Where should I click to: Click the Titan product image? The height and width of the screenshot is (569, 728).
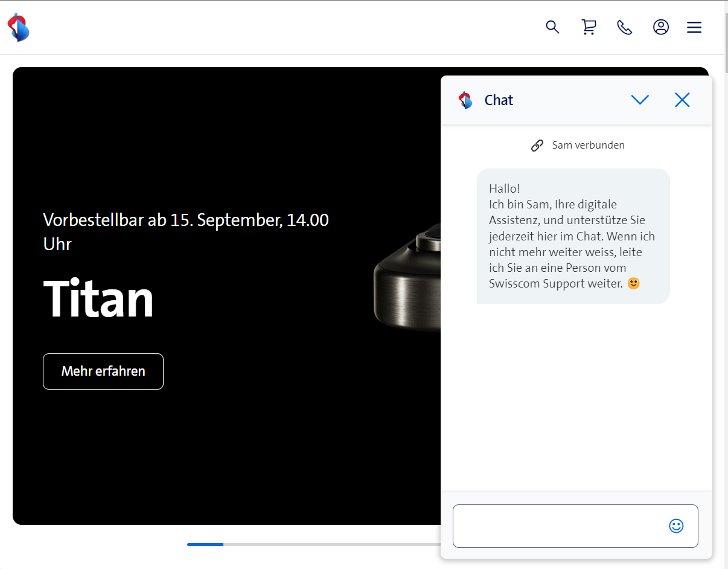click(407, 278)
